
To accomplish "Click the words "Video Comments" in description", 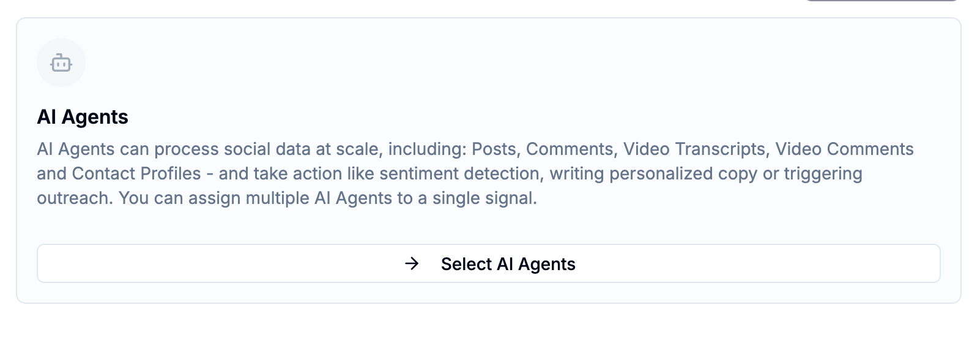I will 844,149.
